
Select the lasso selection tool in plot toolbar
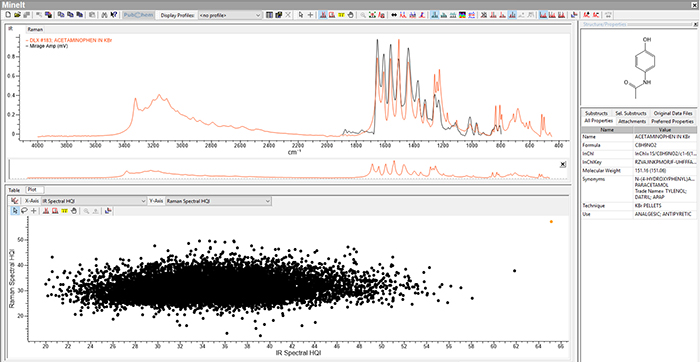(24, 211)
